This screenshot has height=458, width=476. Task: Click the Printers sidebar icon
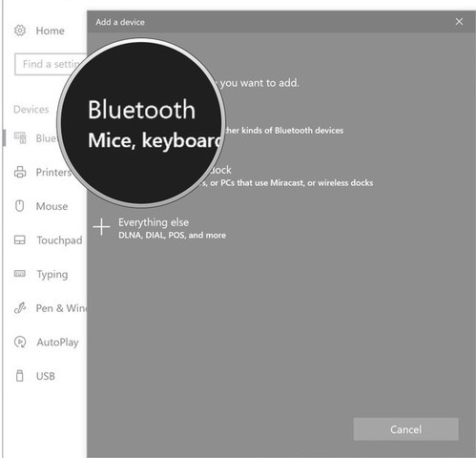pos(20,172)
